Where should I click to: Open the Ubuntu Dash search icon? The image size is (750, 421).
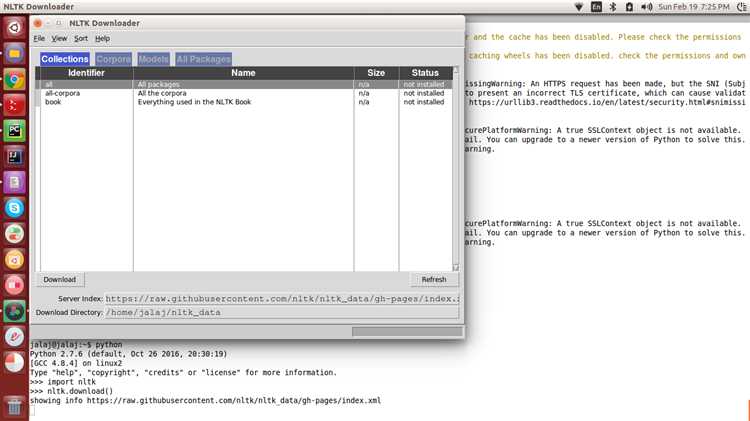click(14, 28)
